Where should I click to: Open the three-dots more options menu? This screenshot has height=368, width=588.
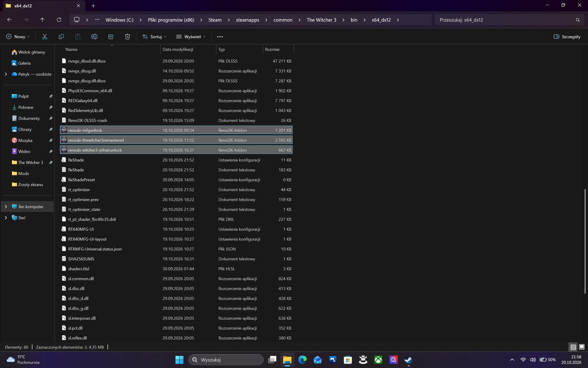pyautogui.click(x=220, y=36)
